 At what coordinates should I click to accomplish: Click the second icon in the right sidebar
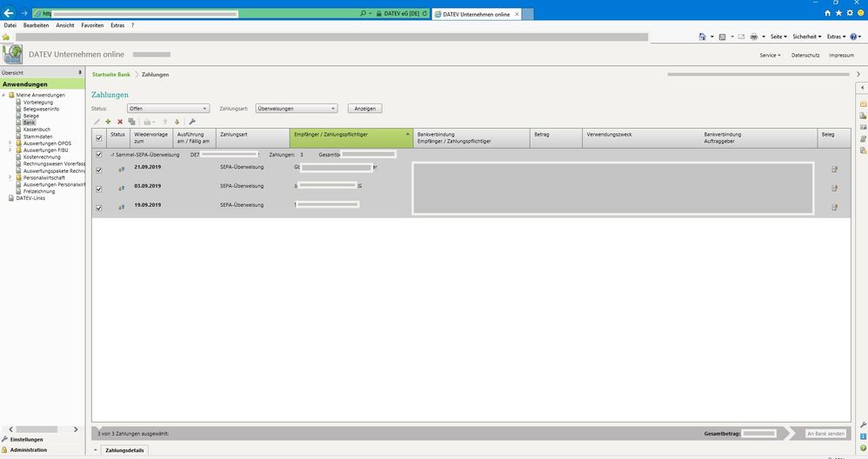click(x=863, y=116)
